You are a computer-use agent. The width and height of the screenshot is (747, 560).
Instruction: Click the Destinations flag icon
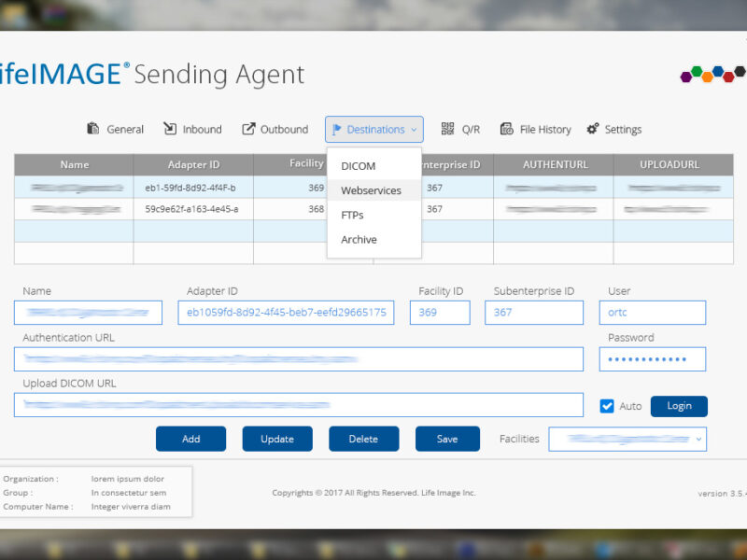336,129
